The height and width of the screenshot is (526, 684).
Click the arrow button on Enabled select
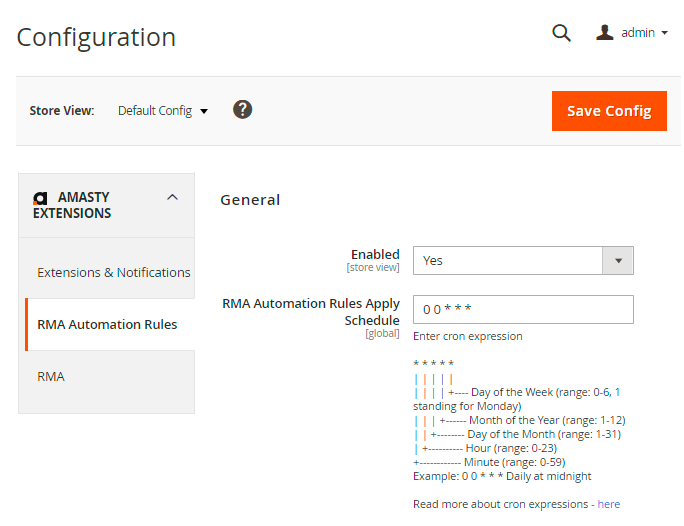(618, 260)
